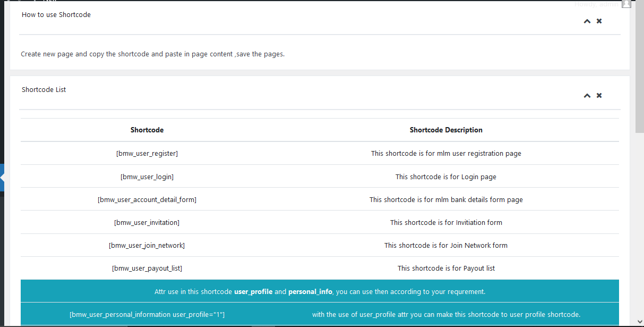The image size is (644, 327).
Task: Close the How to use Shortcode panel
Action: click(599, 21)
